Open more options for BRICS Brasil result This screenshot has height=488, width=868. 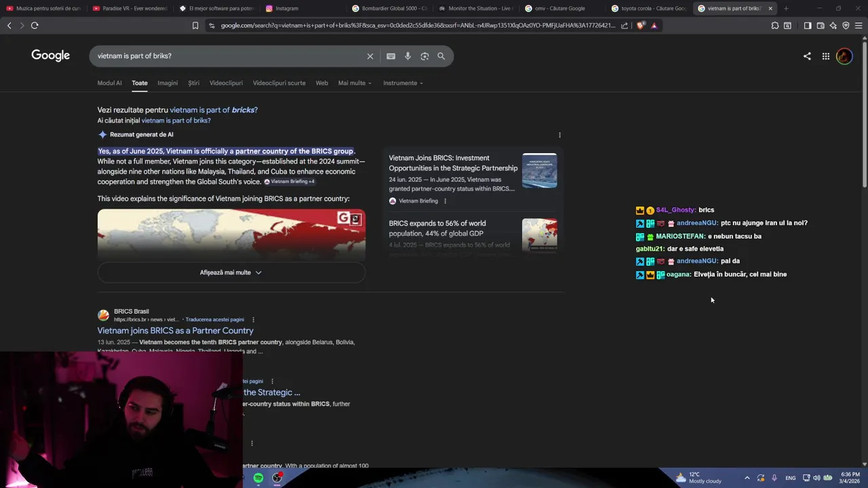[x=253, y=320]
